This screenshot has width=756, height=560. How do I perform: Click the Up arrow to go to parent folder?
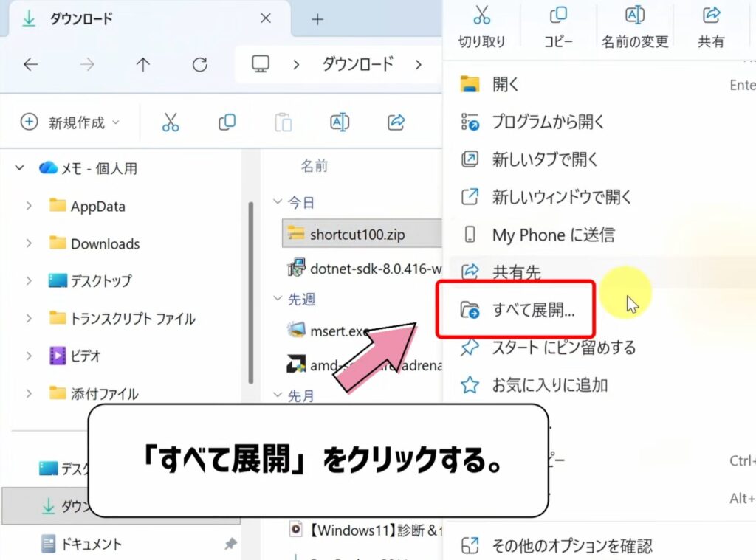142,65
